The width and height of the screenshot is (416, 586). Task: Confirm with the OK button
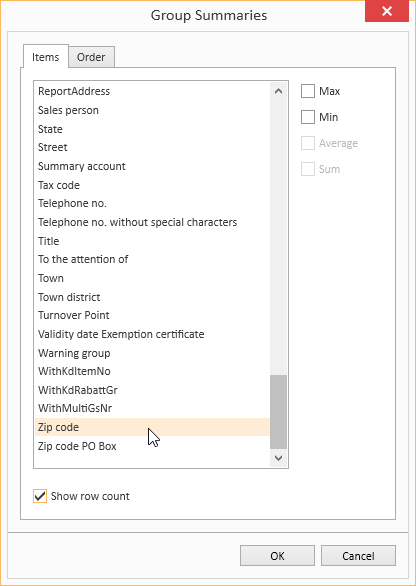pos(277,556)
